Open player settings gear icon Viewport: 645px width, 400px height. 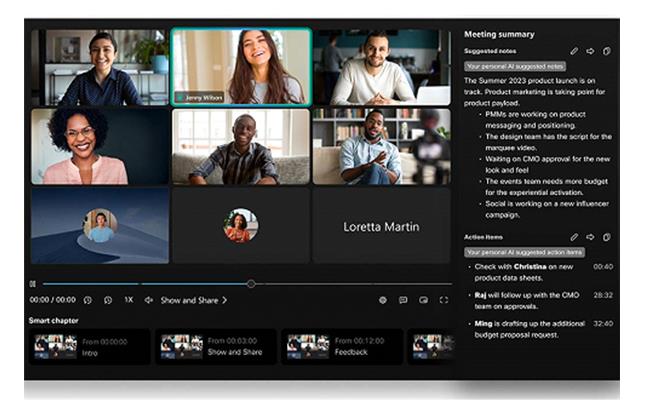383,300
